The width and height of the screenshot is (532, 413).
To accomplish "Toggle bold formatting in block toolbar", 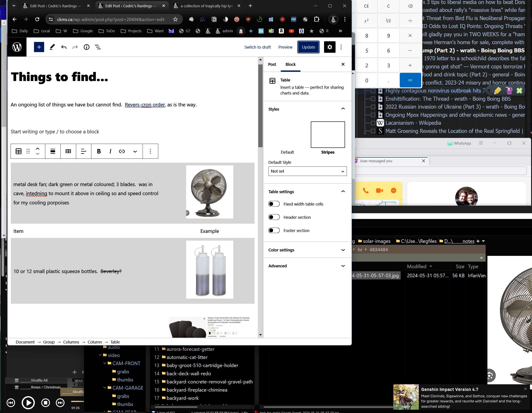I will [99, 151].
